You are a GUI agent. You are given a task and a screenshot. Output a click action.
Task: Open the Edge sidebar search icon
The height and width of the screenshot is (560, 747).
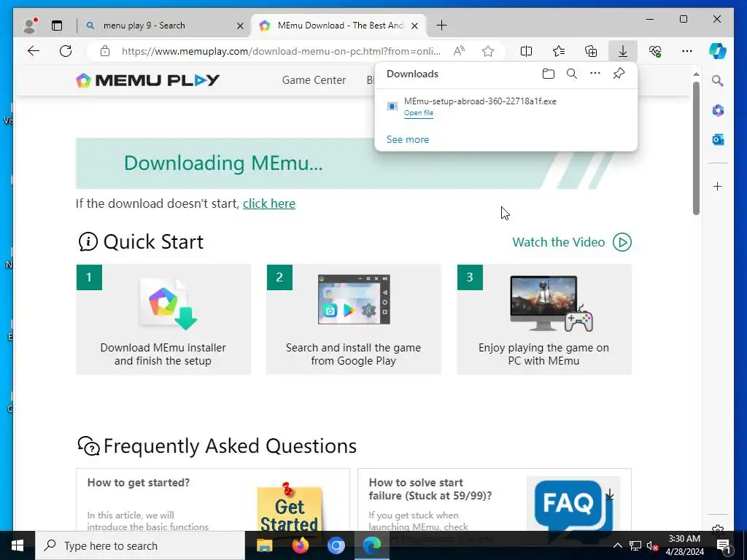click(x=718, y=80)
